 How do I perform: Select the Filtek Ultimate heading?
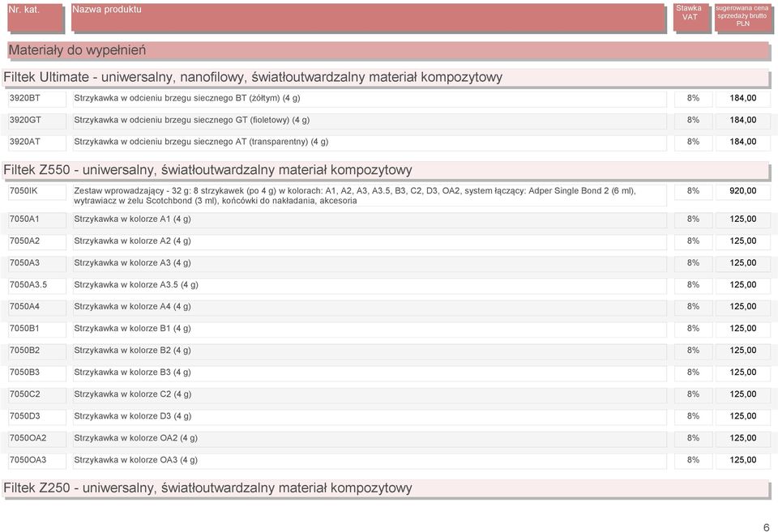pyautogui.click(x=386, y=78)
